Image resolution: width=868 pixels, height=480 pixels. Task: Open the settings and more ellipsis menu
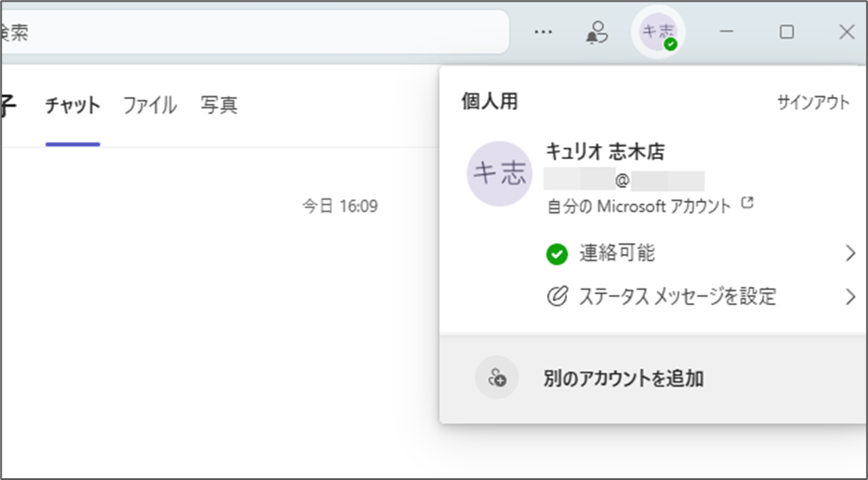click(543, 32)
